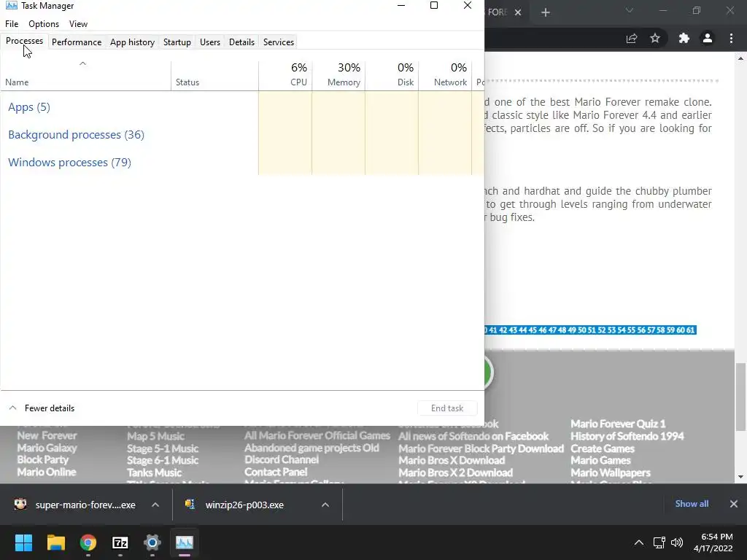Switch to the App history tab
This screenshot has width=747, height=560.
(133, 42)
